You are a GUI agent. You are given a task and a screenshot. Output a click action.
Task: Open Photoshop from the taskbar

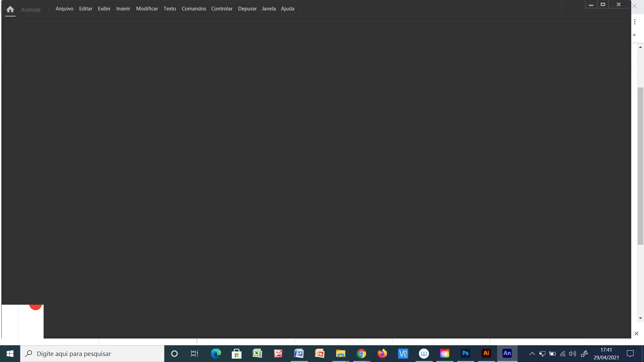[465, 353]
